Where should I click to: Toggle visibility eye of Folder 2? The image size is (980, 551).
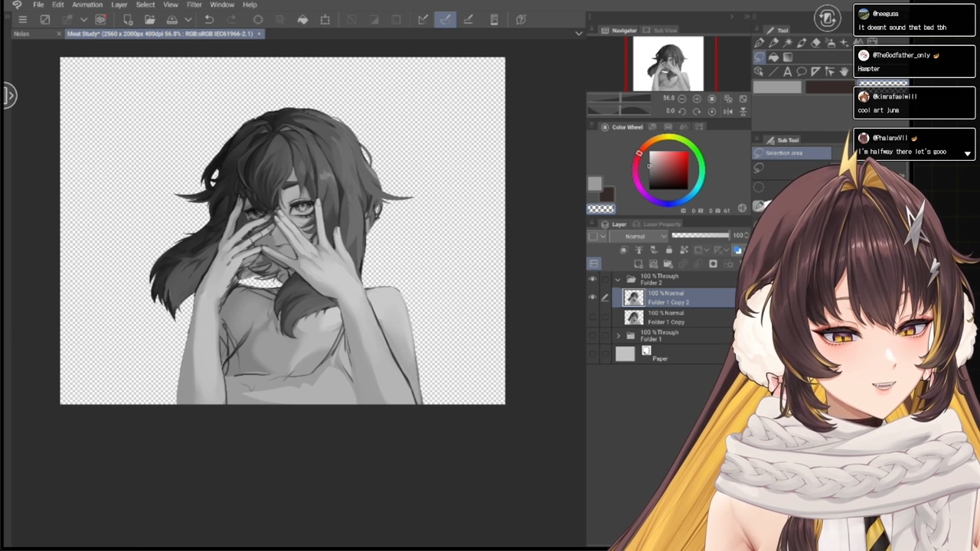(x=593, y=279)
